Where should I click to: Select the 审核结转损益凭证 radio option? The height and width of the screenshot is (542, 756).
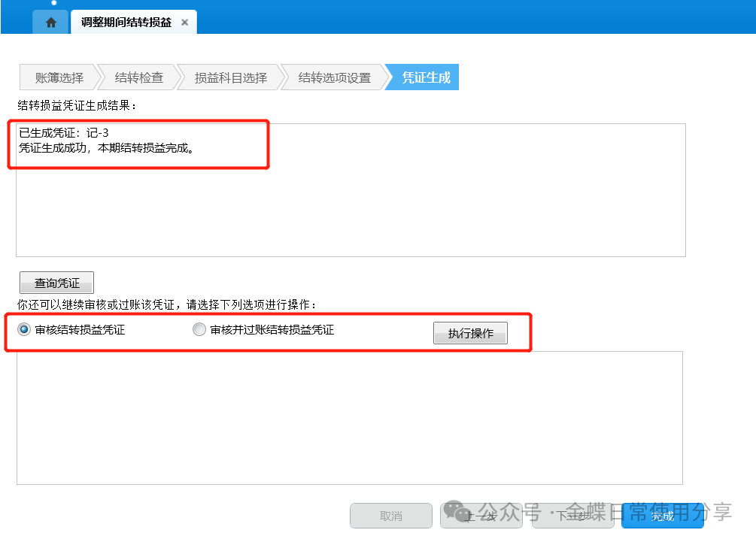tap(25, 329)
